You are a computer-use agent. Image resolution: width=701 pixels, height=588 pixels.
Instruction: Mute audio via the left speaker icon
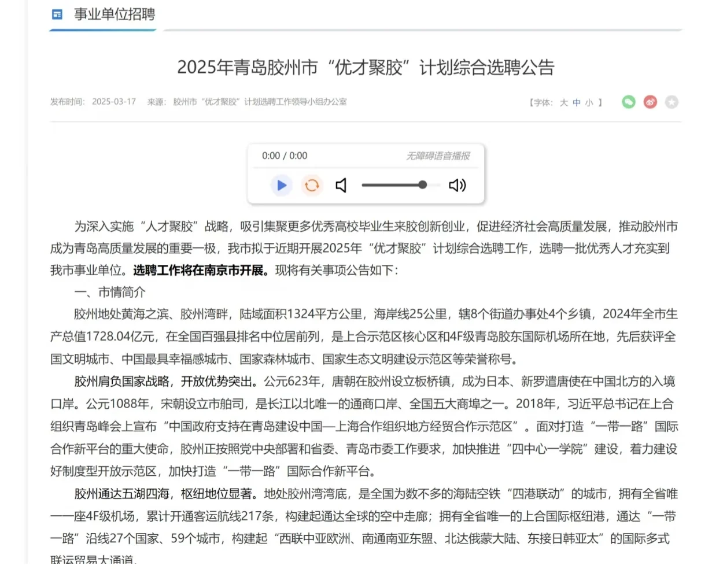point(341,185)
